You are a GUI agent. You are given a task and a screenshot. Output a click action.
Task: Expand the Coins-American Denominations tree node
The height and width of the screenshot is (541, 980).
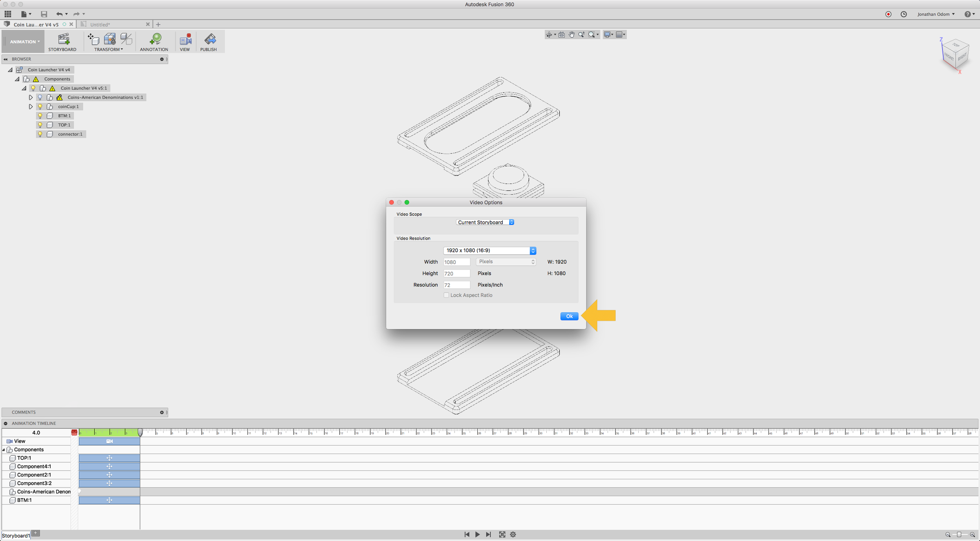tap(31, 98)
